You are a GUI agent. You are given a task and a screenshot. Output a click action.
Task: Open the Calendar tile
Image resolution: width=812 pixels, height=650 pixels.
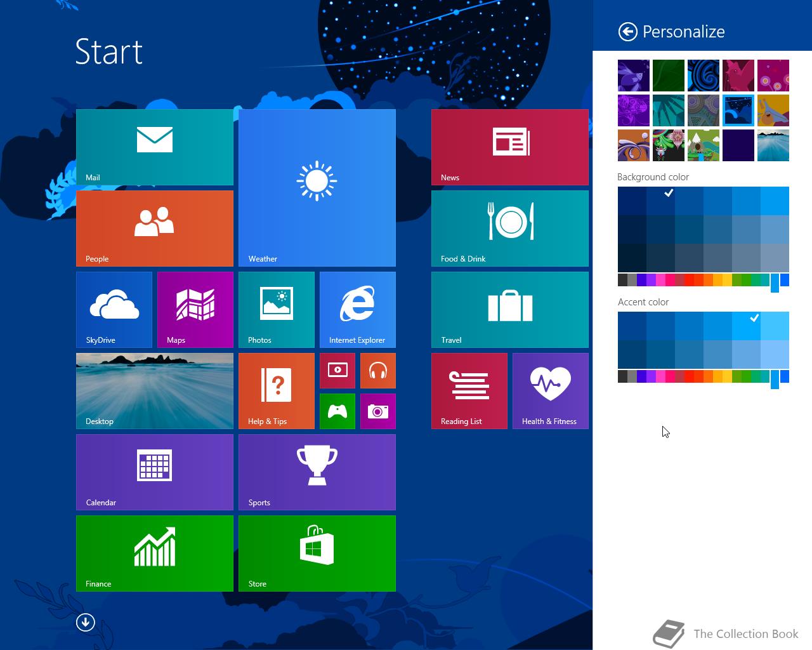coord(155,472)
